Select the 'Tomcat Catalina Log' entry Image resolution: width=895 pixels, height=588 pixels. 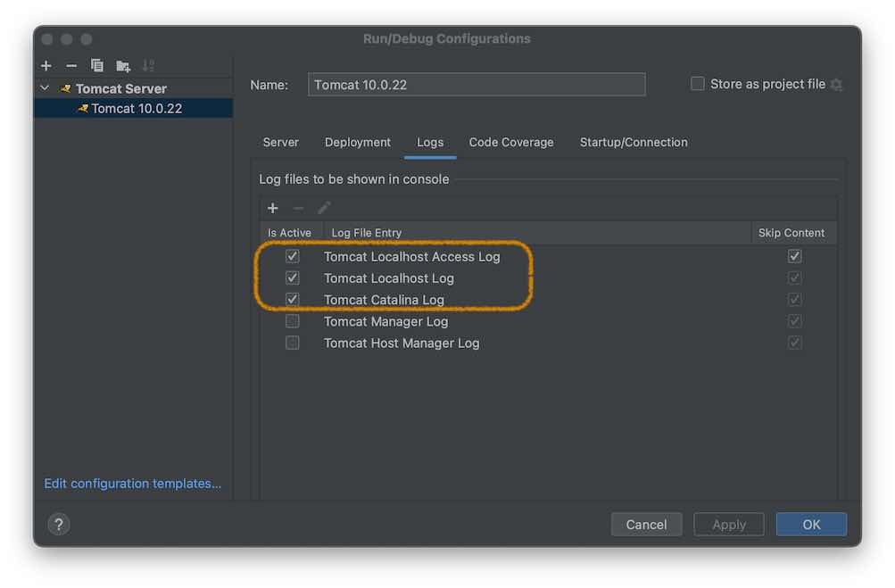point(384,301)
